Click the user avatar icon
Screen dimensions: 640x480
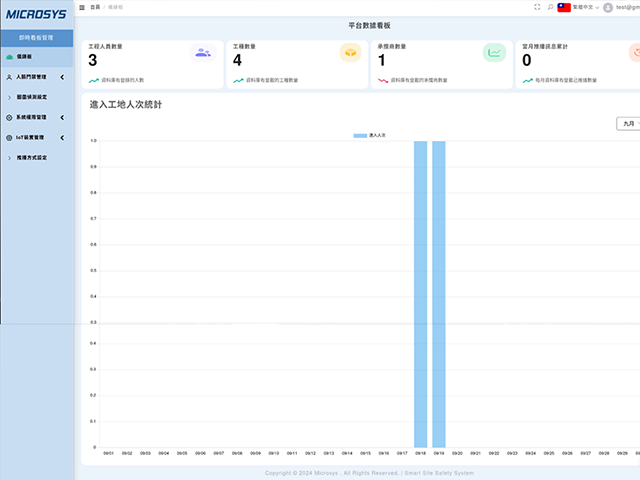point(607,7)
